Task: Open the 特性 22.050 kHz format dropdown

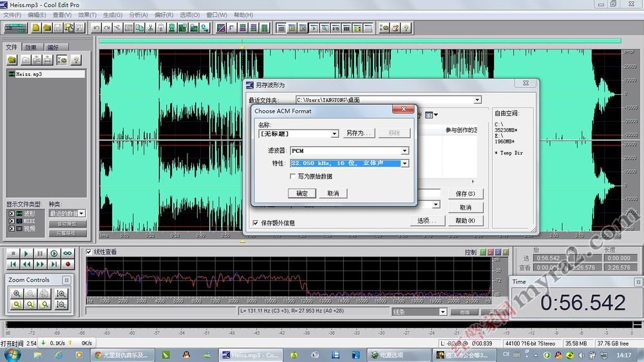Action: pyautogui.click(x=404, y=163)
